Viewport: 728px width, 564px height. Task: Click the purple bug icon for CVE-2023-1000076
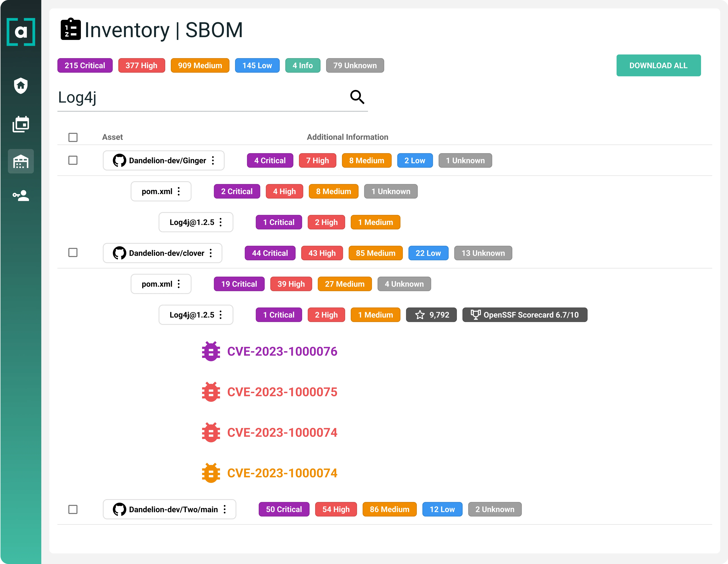pyautogui.click(x=211, y=351)
